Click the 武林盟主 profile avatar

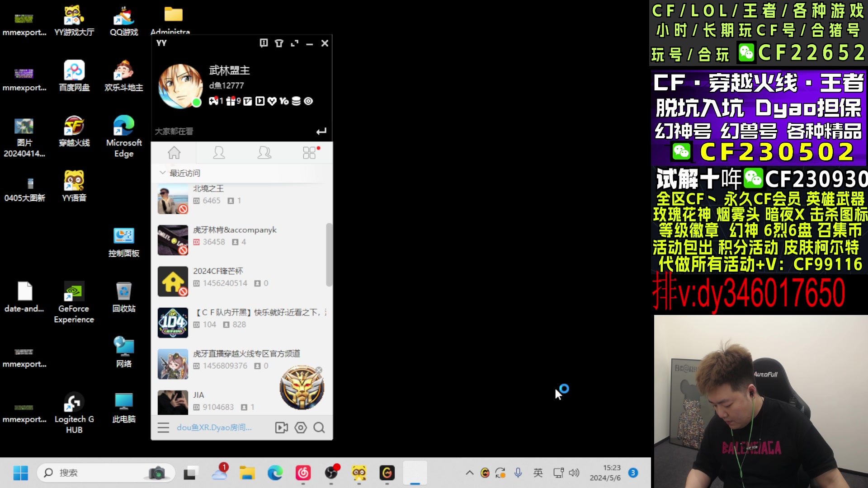click(180, 86)
